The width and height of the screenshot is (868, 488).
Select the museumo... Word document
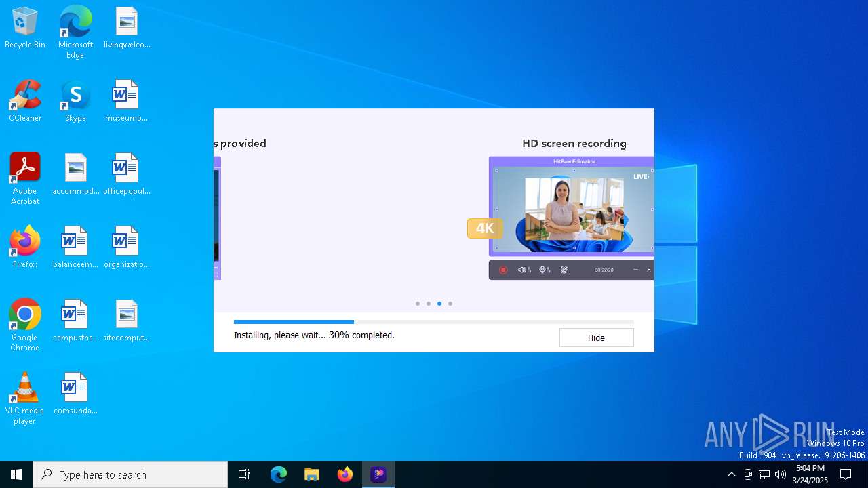click(x=127, y=102)
